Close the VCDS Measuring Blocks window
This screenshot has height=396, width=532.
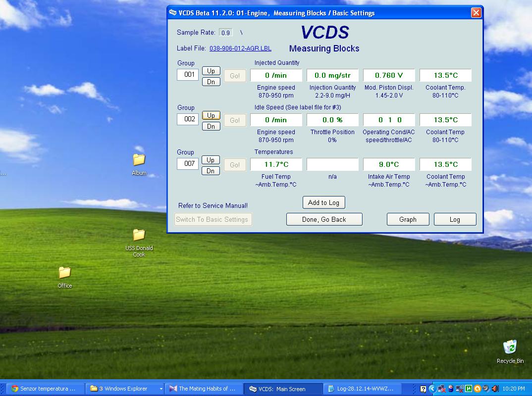coord(476,13)
